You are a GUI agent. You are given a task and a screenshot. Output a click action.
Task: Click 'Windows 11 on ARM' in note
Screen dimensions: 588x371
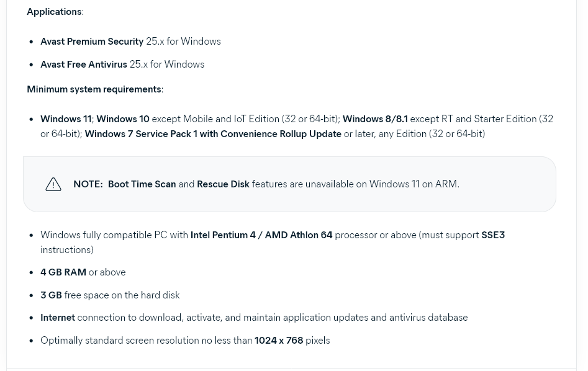pos(413,184)
